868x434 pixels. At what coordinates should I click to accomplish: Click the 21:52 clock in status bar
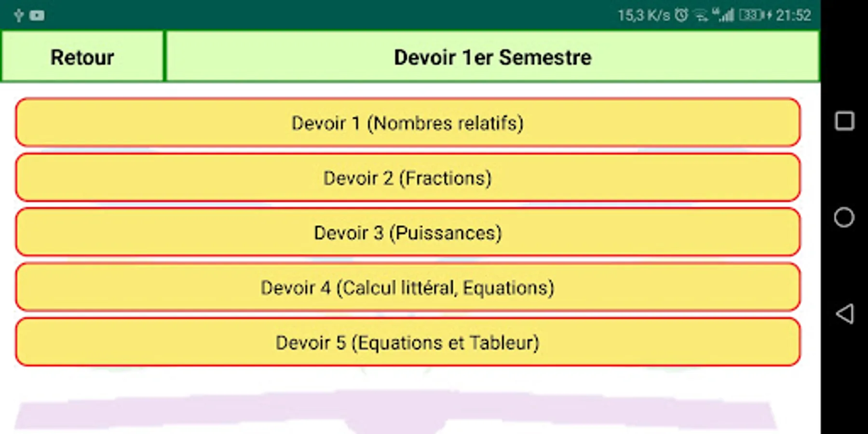pyautogui.click(x=793, y=15)
